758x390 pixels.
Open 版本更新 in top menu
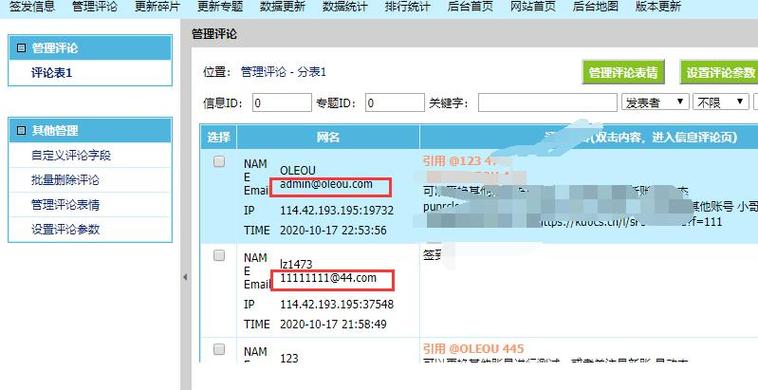[658, 7]
